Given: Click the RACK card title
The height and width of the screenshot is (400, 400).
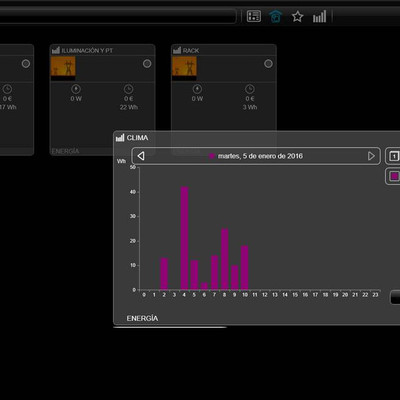Looking at the screenshot, I should tap(191, 51).
